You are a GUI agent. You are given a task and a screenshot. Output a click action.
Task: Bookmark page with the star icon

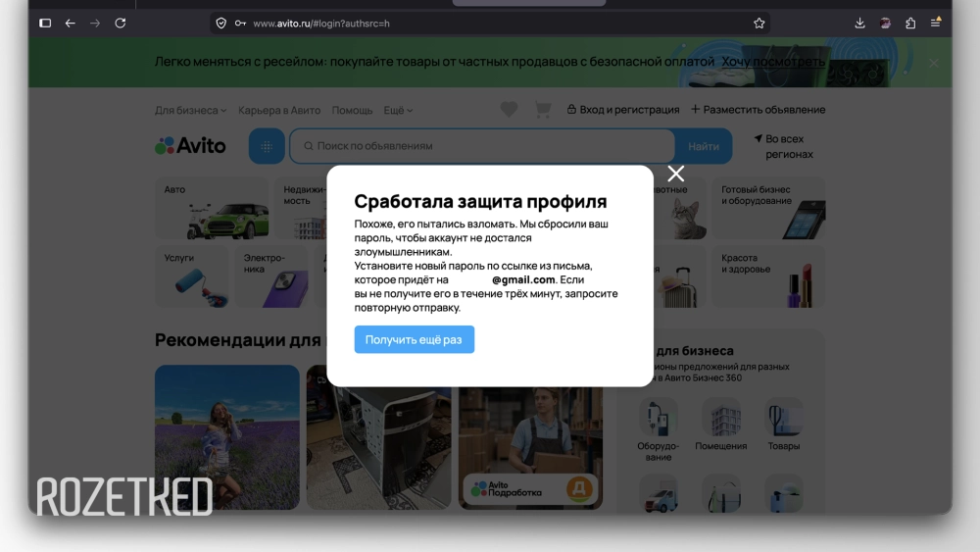point(759,24)
